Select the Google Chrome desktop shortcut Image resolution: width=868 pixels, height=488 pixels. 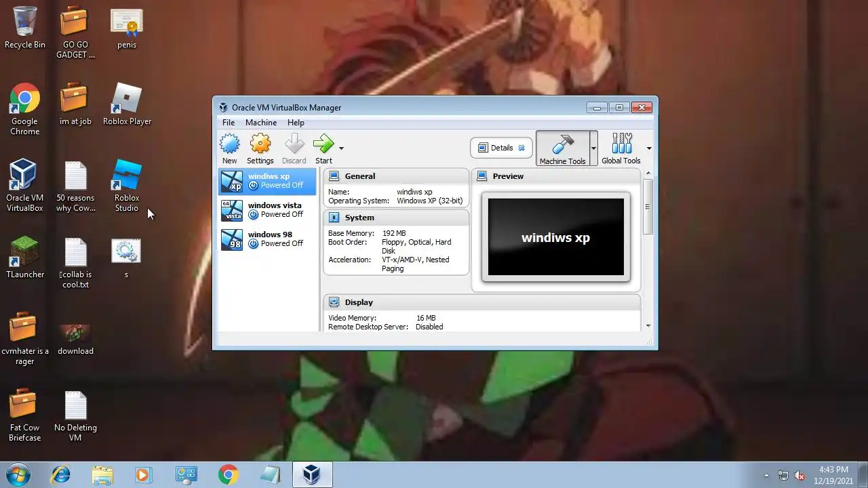click(25, 109)
